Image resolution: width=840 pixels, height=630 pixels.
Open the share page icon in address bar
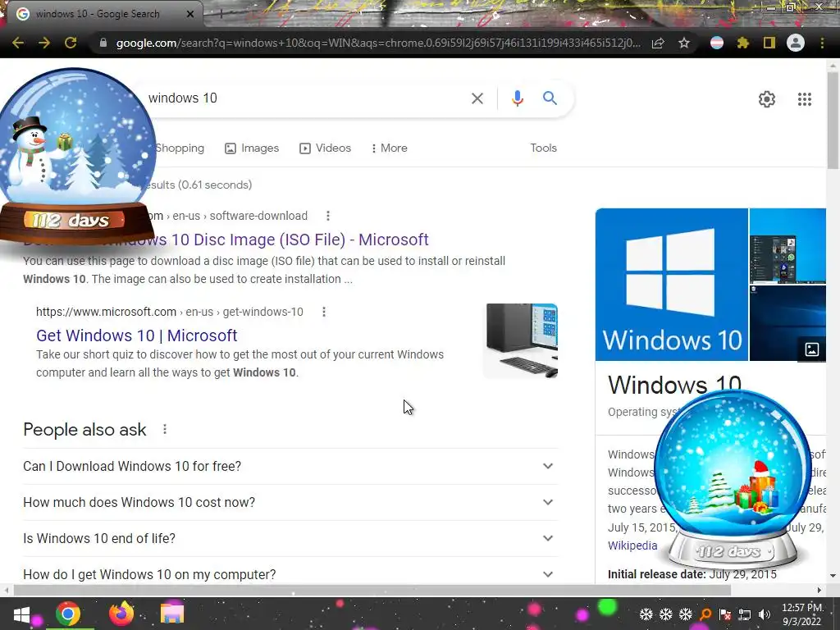pyautogui.click(x=658, y=43)
